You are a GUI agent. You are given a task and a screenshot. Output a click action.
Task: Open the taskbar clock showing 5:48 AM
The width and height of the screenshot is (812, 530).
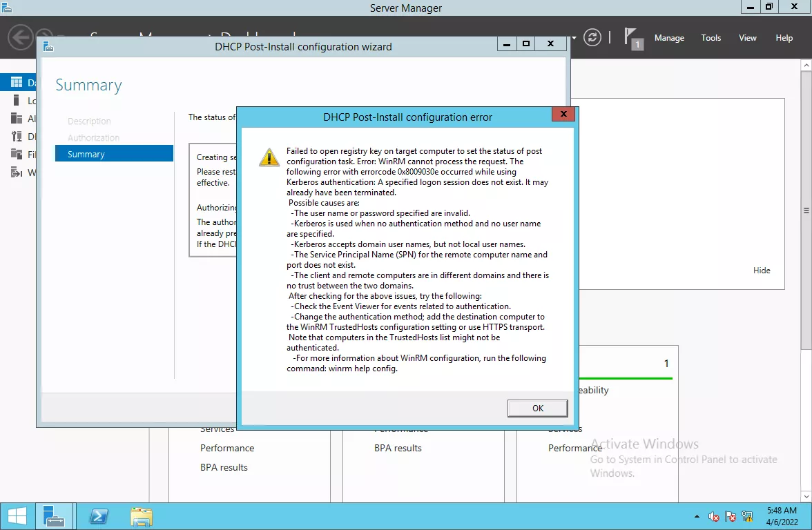782,516
